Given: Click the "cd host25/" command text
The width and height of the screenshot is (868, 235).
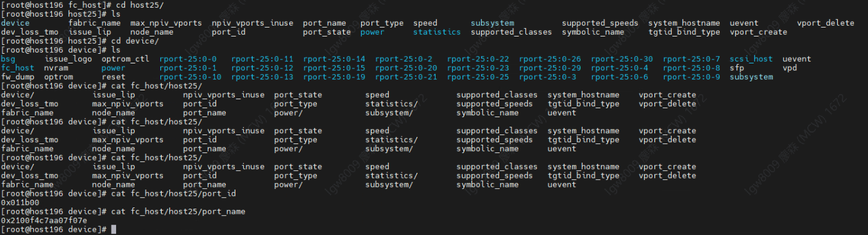Looking at the screenshot, I should [140, 5].
